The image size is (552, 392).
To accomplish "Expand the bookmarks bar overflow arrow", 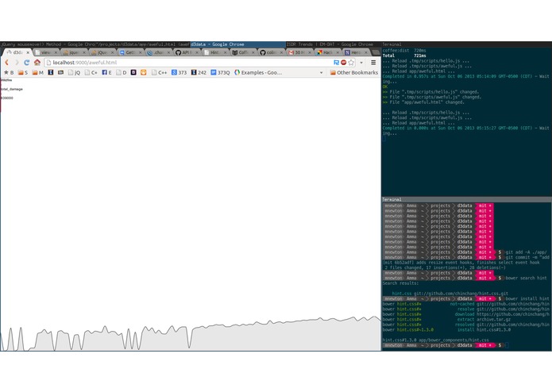I will (x=321, y=72).
